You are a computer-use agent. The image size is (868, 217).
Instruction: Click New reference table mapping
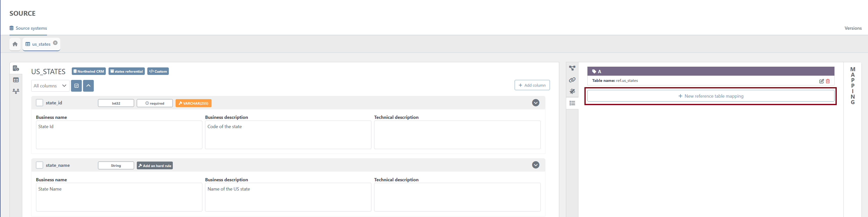pyautogui.click(x=711, y=96)
